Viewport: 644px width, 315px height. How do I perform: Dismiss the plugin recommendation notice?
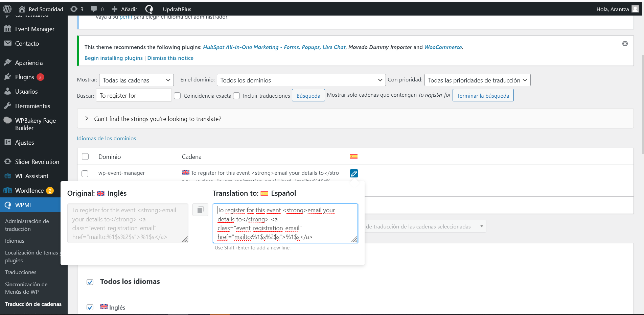tap(625, 44)
